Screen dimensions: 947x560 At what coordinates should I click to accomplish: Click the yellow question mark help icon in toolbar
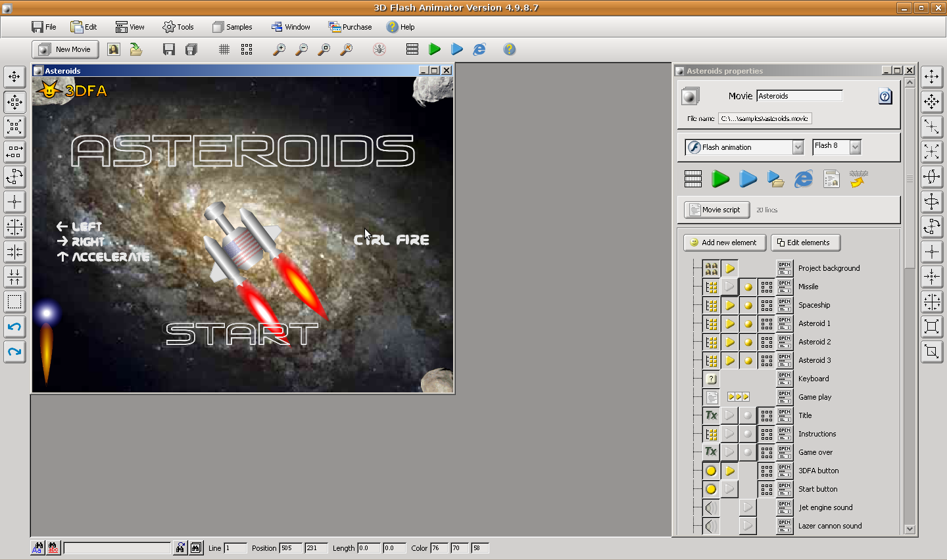(510, 49)
